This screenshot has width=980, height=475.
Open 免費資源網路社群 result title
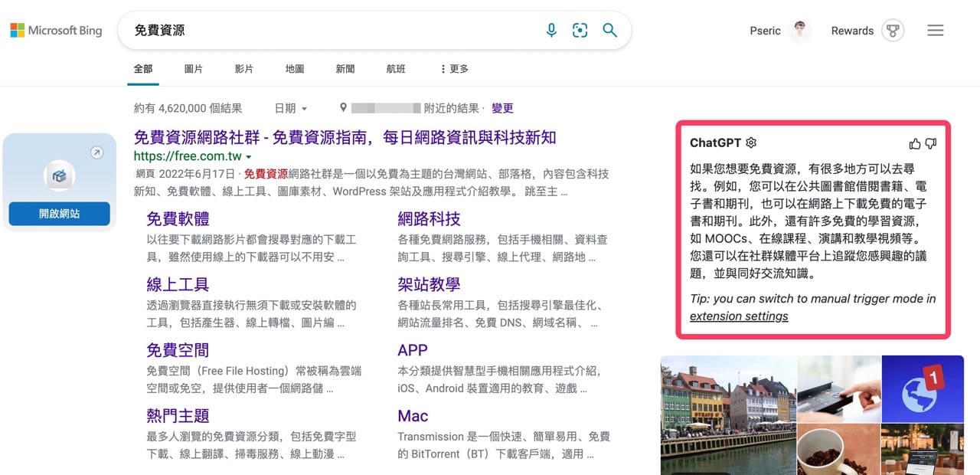tap(345, 138)
